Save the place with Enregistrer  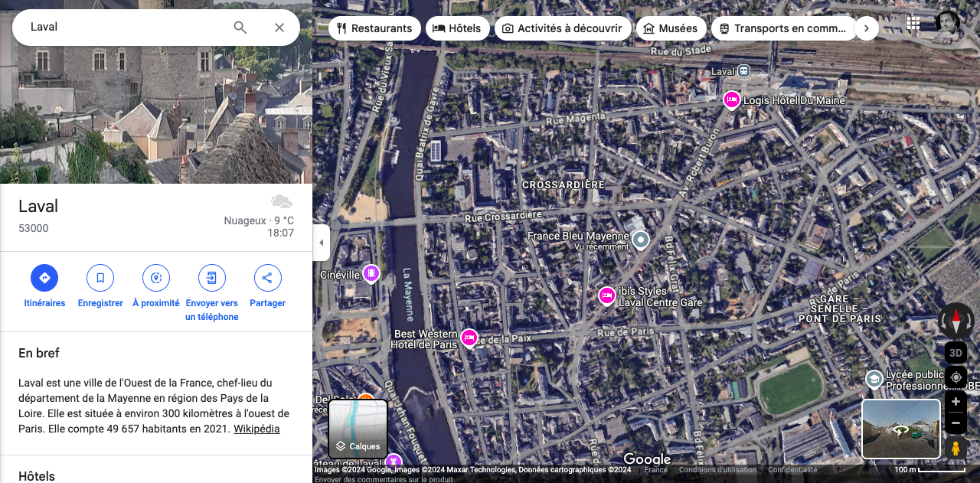(x=100, y=278)
